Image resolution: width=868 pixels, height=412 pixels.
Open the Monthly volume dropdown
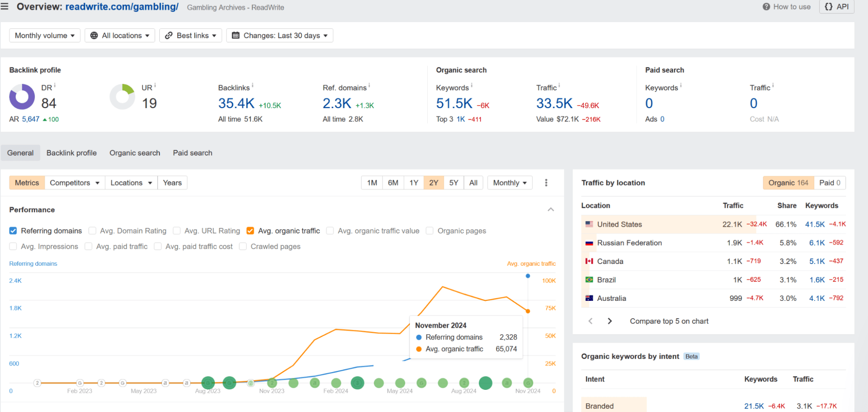pos(45,36)
